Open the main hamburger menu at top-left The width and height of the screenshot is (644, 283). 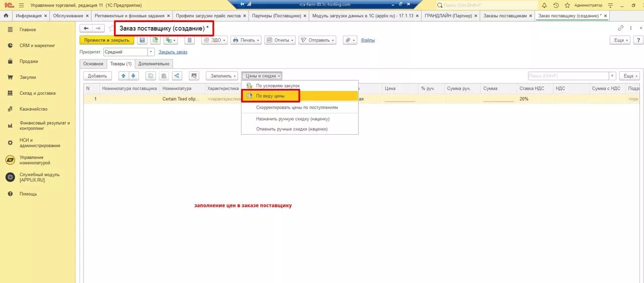pyautogui.click(x=21, y=5)
